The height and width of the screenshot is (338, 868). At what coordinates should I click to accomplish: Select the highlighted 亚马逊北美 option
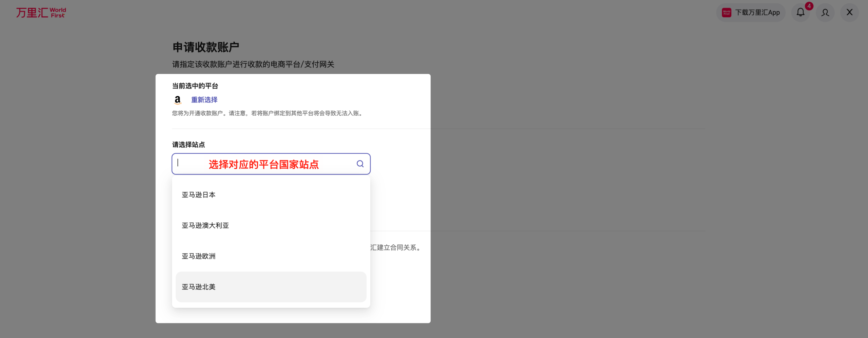click(199, 287)
